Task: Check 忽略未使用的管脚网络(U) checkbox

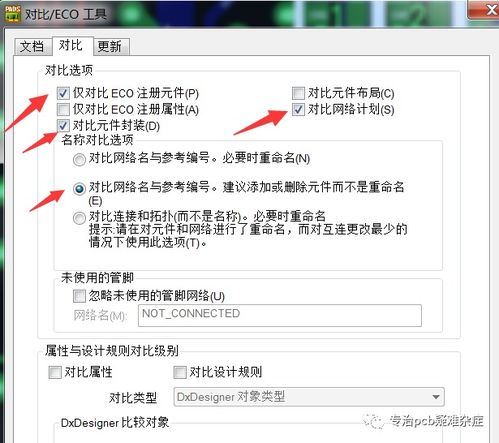Action: coord(79,296)
